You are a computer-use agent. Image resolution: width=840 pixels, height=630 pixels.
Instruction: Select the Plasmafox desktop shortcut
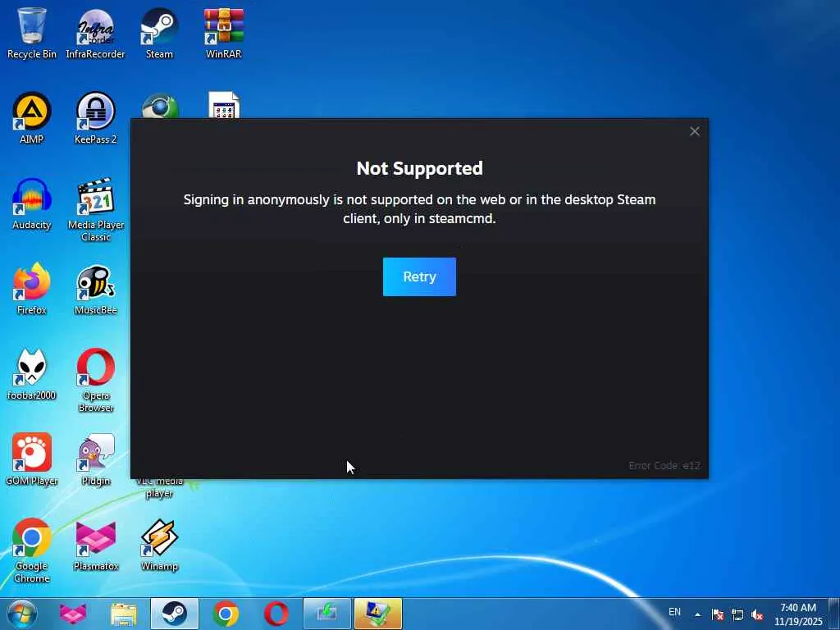pos(95,545)
